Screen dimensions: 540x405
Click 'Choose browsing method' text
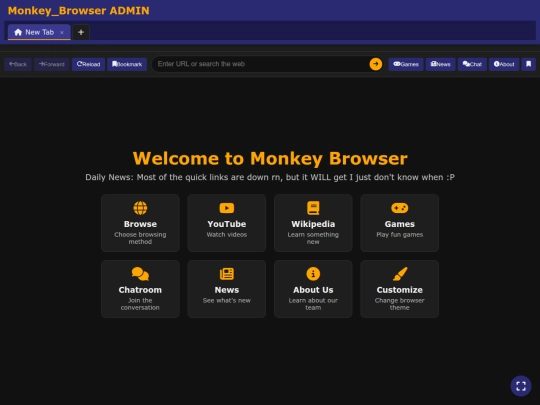[x=140, y=238]
